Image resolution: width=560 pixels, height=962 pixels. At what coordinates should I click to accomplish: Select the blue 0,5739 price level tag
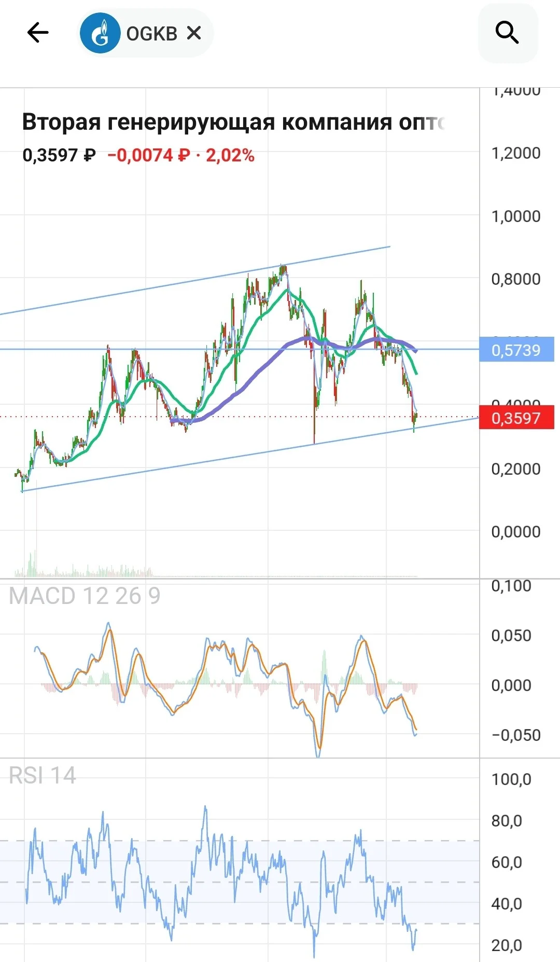(x=516, y=350)
